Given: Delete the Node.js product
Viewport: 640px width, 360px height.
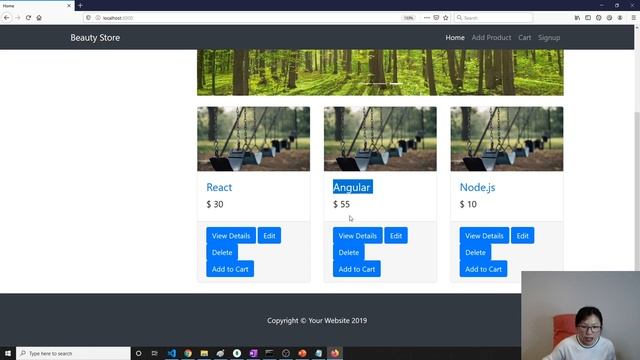Looking at the screenshot, I should (x=476, y=252).
